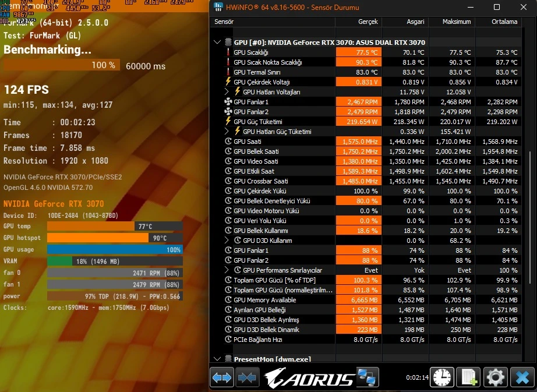The width and height of the screenshot is (537, 392).
Task: Click the clock icon beside GPU Etkili Saat
Action: point(228,171)
